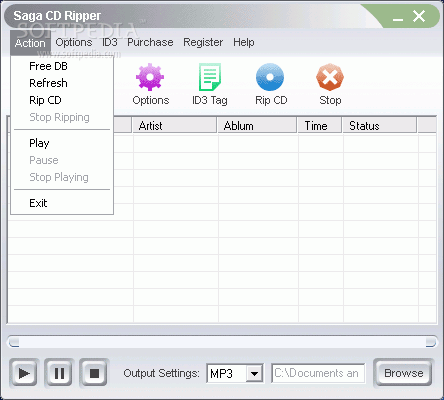Click the Status column header
The width and height of the screenshot is (444, 400).
click(380, 126)
